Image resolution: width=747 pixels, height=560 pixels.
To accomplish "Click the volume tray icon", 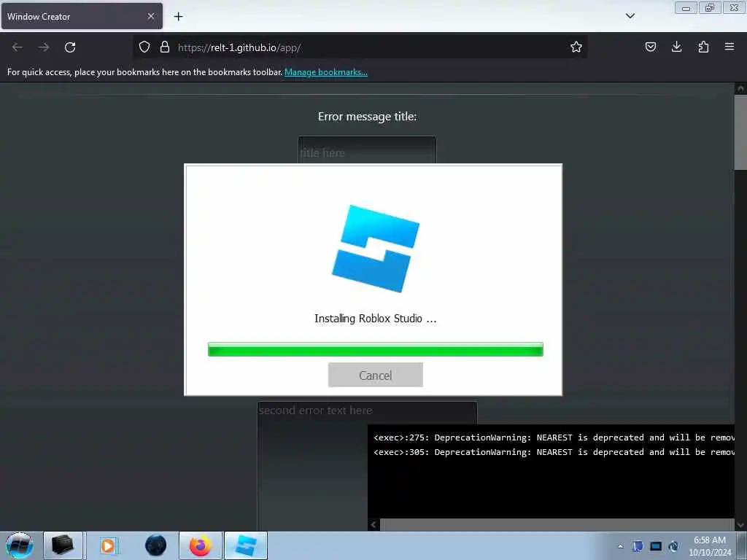I will (x=673, y=546).
